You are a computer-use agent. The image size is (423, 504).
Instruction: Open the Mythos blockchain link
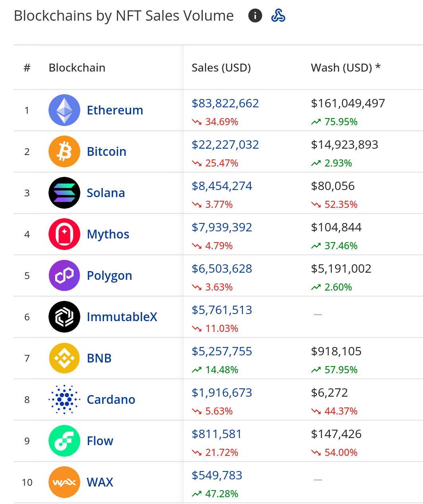[x=108, y=234]
